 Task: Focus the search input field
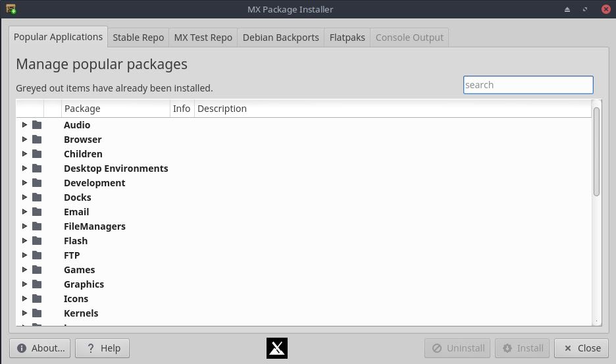(x=528, y=85)
